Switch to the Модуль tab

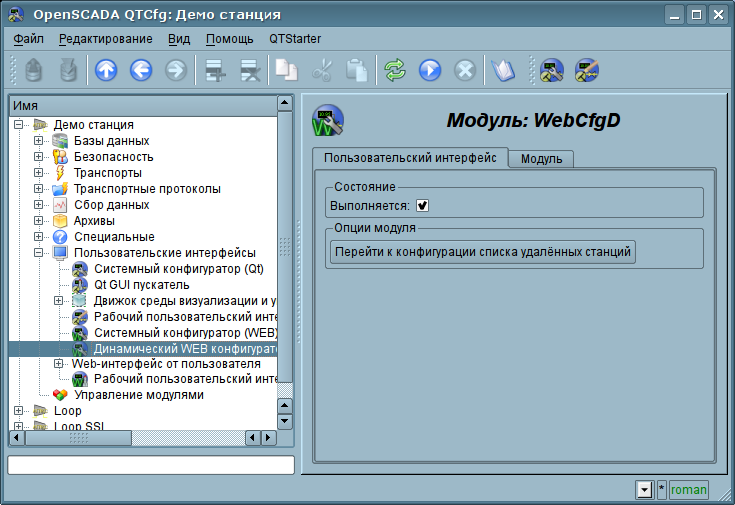coord(541,159)
